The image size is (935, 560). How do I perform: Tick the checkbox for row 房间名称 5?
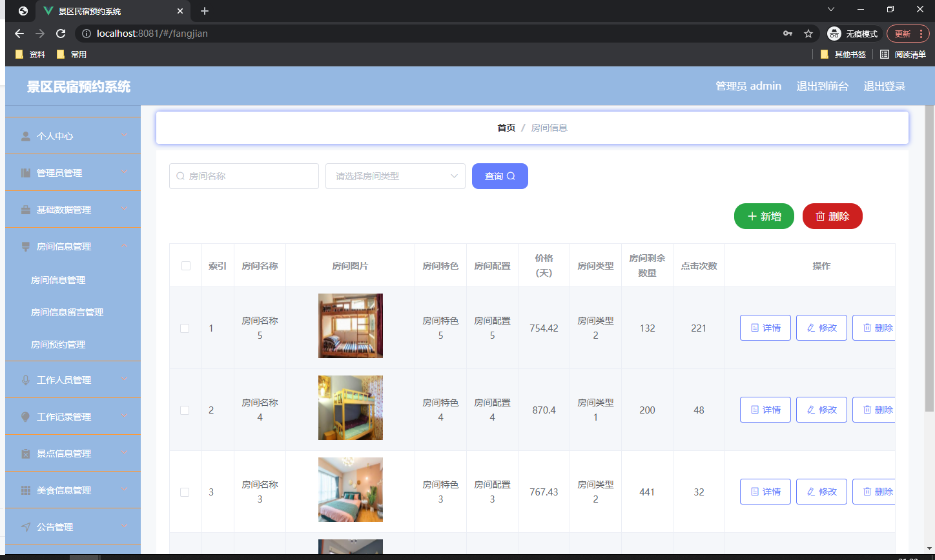(x=185, y=328)
